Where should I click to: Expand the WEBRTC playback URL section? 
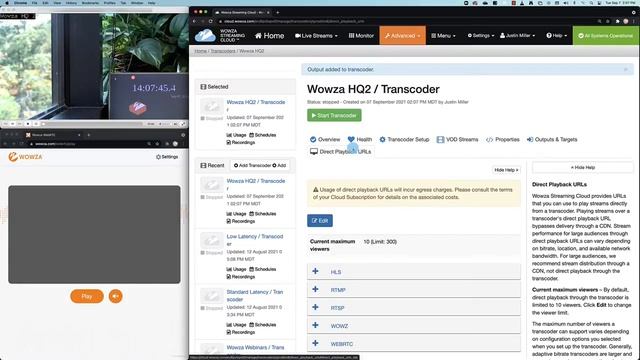[x=413, y=344]
